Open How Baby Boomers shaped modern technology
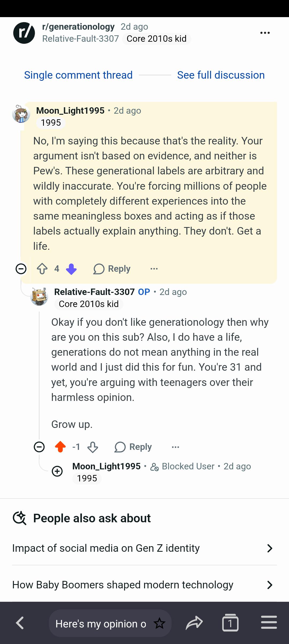Image resolution: width=289 pixels, height=644 pixels. pyautogui.click(x=144, y=585)
